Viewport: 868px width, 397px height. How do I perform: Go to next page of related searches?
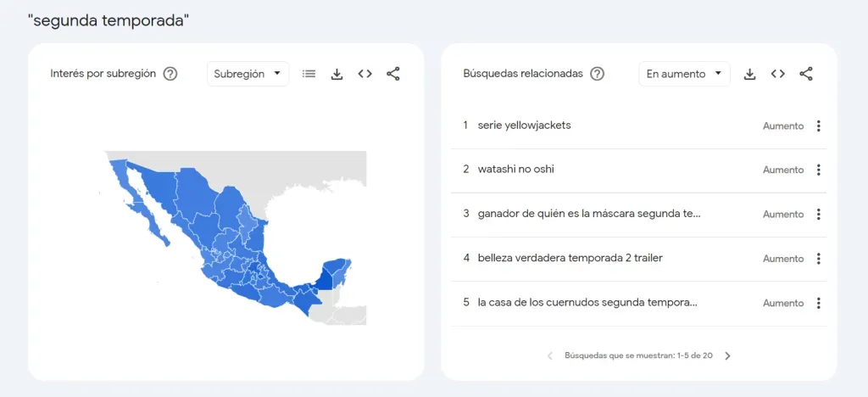pos(727,356)
